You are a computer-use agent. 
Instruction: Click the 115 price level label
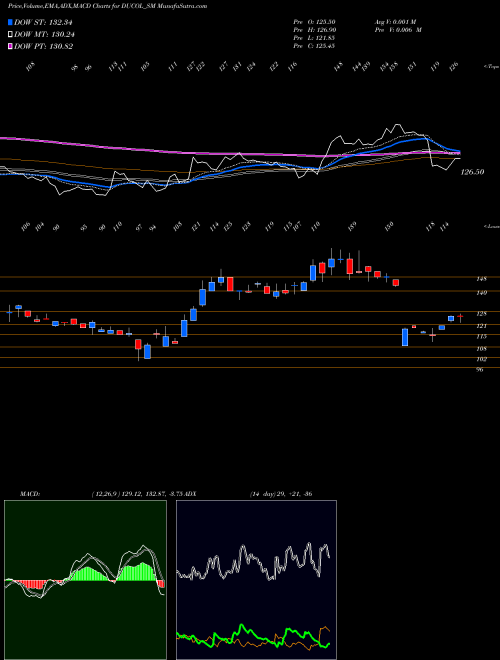click(x=481, y=336)
